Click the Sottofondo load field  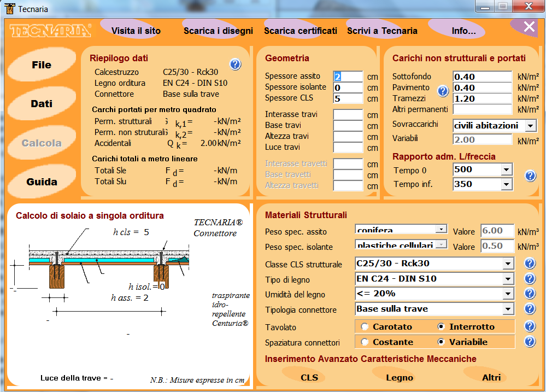(483, 77)
